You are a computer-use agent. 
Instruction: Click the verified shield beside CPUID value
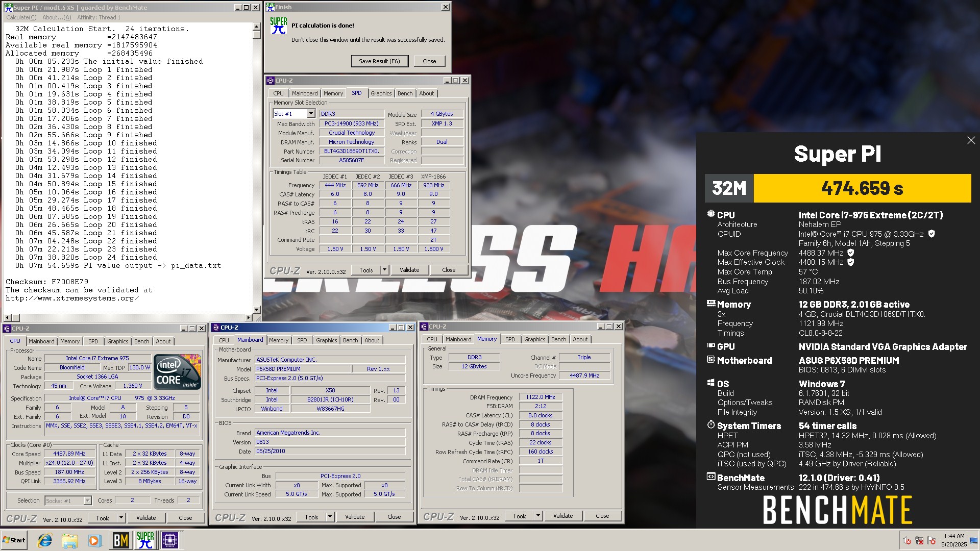click(932, 234)
